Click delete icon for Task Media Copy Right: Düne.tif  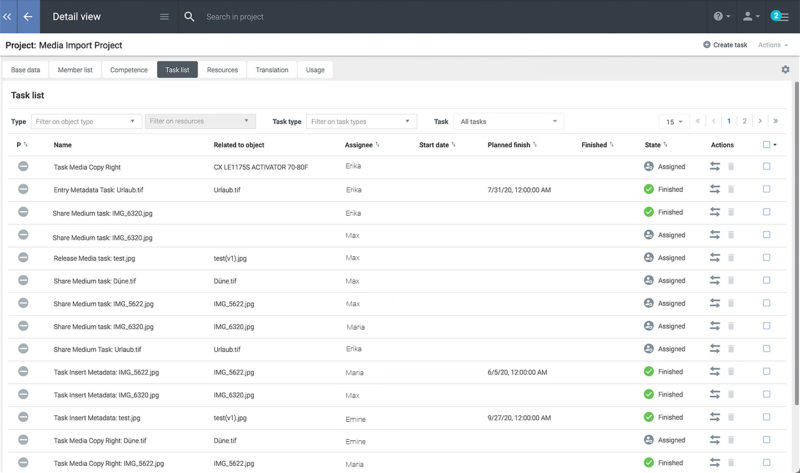731,440
